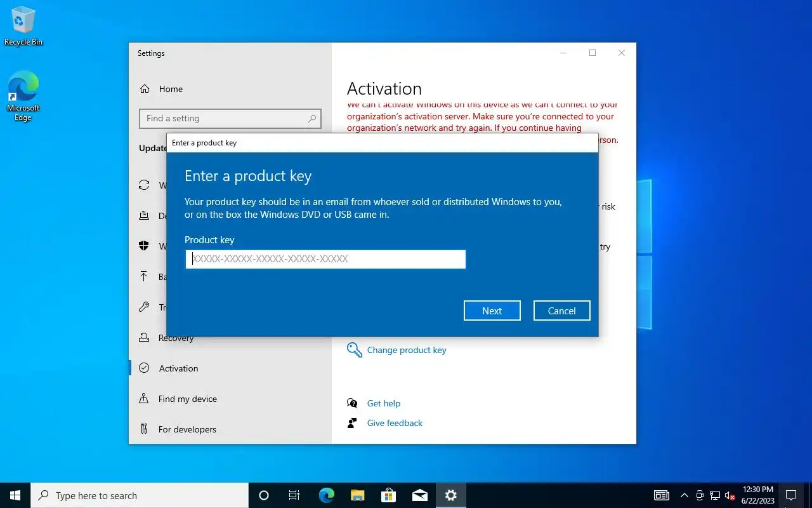Click the Troubleshoot wrench icon
Screen dimensions: 812x508
click(x=144, y=307)
